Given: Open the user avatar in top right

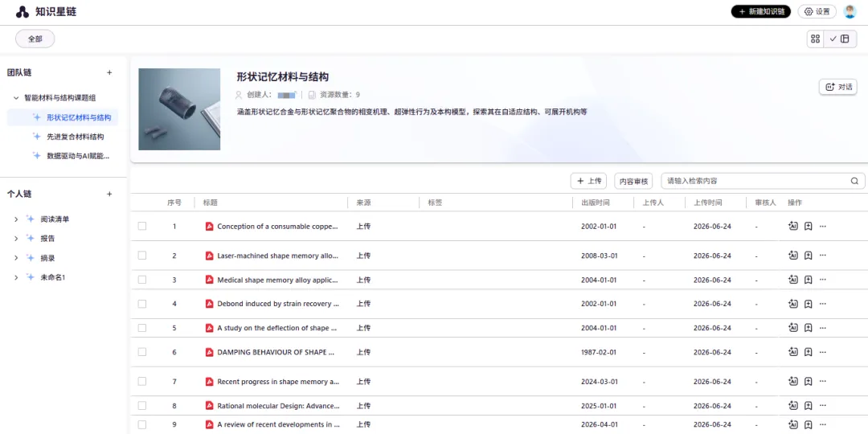Looking at the screenshot, I should (x=850, y=11).
